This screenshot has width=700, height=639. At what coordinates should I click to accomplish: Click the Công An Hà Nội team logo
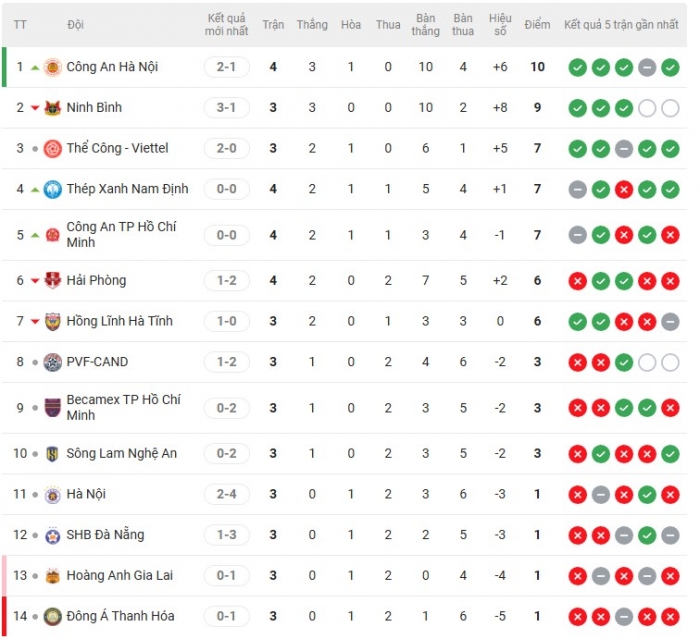tap(53, 67)
